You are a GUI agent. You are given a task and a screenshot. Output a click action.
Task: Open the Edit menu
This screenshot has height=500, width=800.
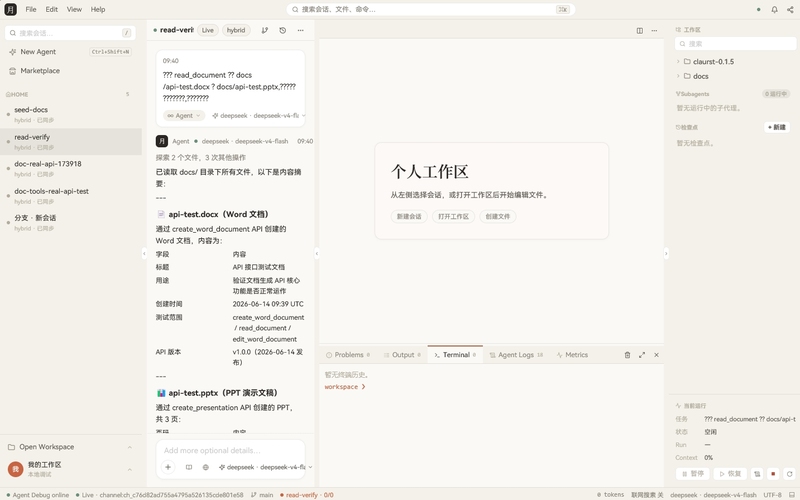click(52, 9)
